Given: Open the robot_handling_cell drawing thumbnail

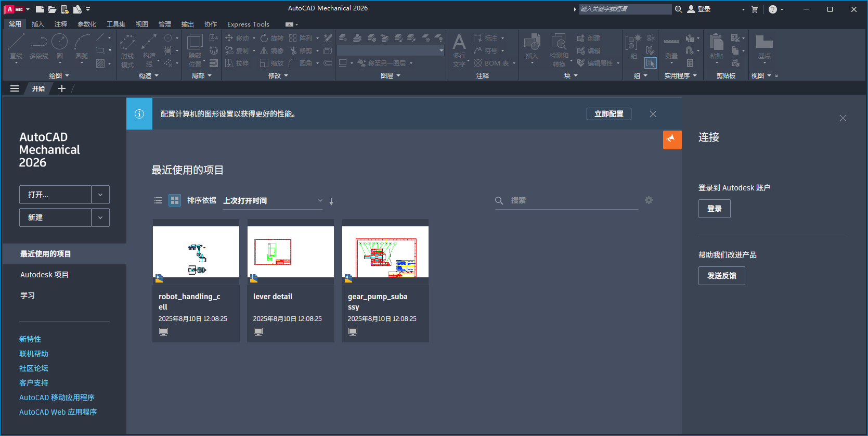Looking at the screenshot, I should (x=196, y=252).
